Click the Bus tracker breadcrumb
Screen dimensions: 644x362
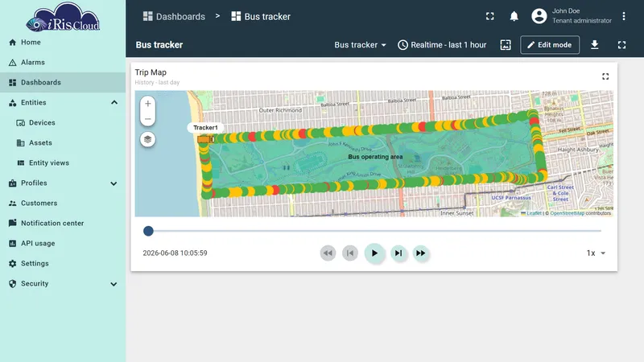261,16
